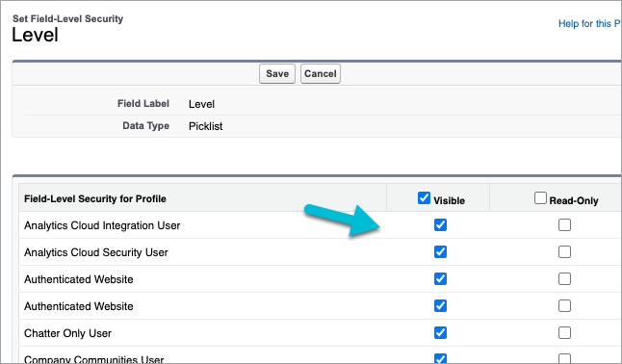Select the Company Communities User profile text
The height and width of the screenshot is (364, 622).
pyautogui.click(x=94, y=359)
